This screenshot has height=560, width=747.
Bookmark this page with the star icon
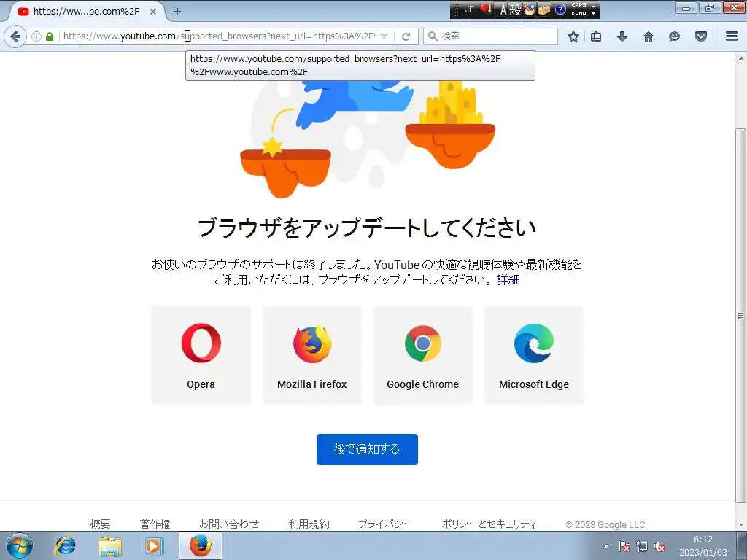pos(573,36)
